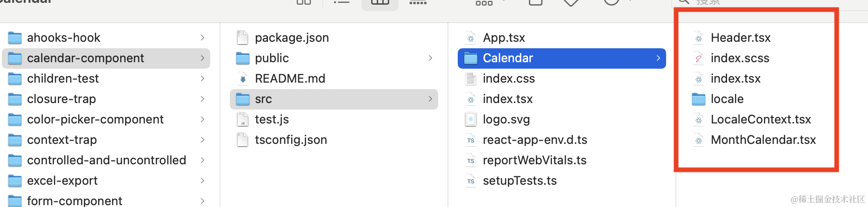
Task: Click the React icon beside App.tsx
Action: coord(471,38)
